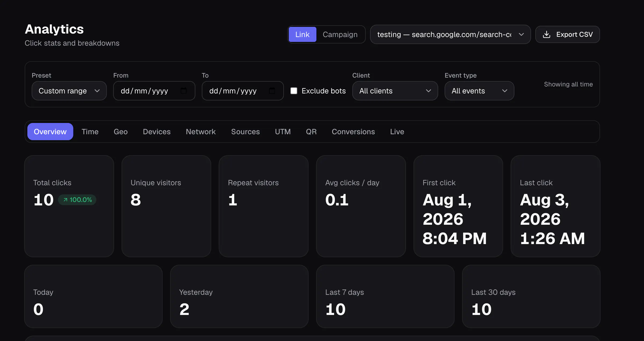644x341 pixels.
Task: Open the Network tab
Action: 201,132
